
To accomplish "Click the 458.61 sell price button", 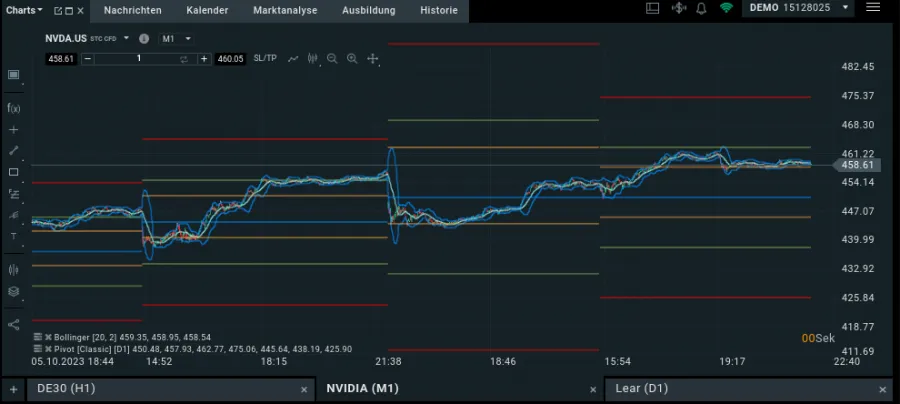I will (x=61, y=59).
